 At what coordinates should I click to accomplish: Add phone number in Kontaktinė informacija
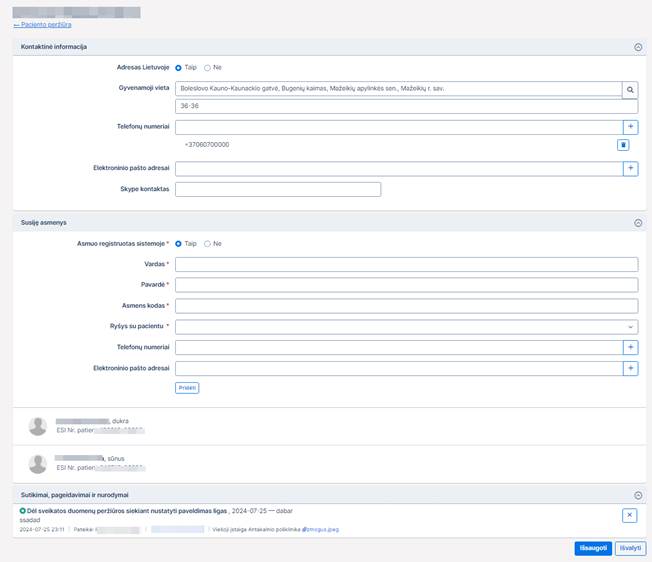(630, 127)
